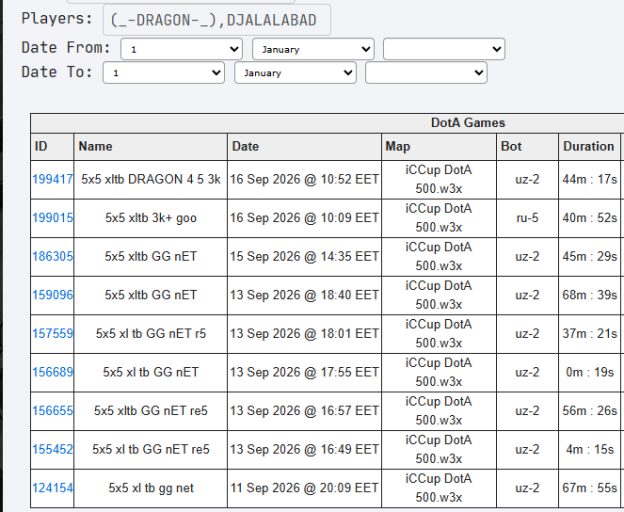
Task: View game 159096 details
Action: click(x=53, y=295)
